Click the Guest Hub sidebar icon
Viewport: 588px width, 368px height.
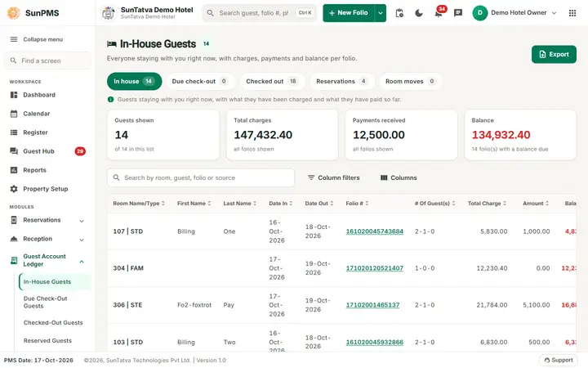coord(14,151)
